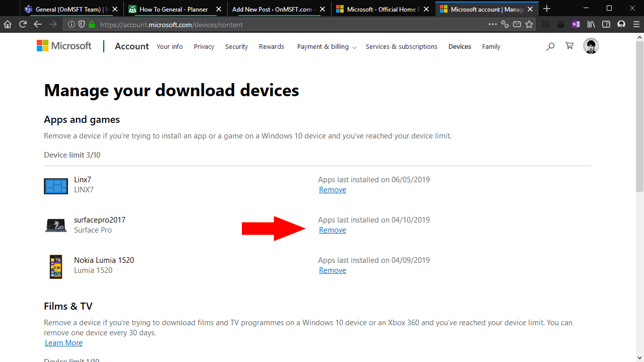Switch to Microsoft - Official Home tab
The height and width of the screenshot is (362, 644).
pos(382,9)
